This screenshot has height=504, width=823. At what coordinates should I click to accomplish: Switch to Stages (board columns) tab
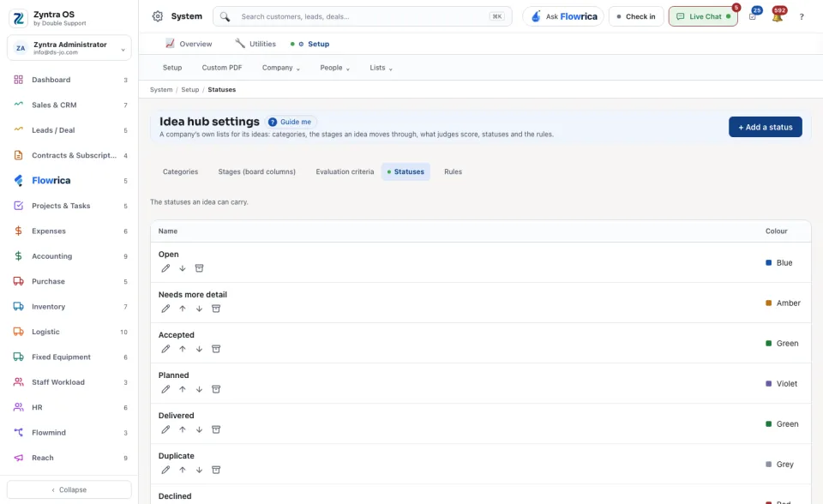coord(256,171)
